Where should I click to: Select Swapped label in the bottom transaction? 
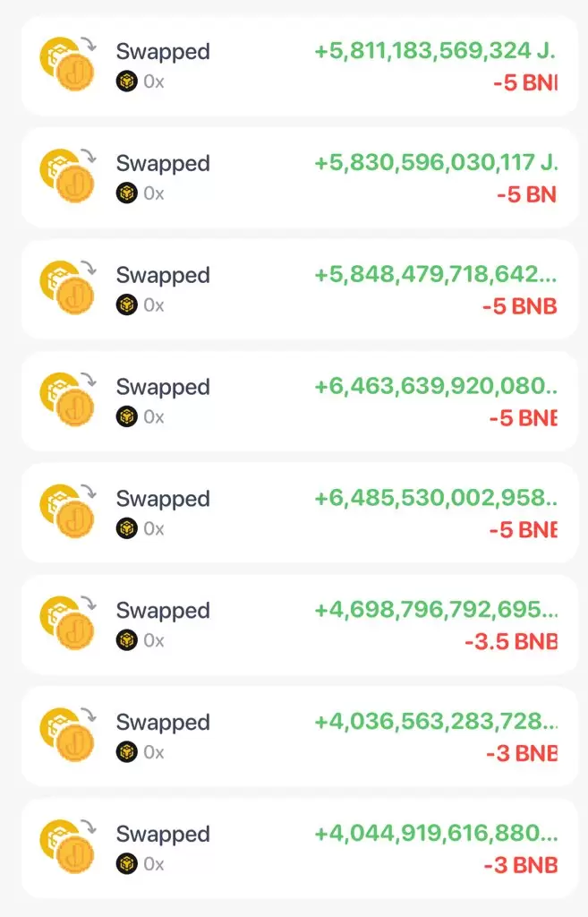(x=163, y=835)
